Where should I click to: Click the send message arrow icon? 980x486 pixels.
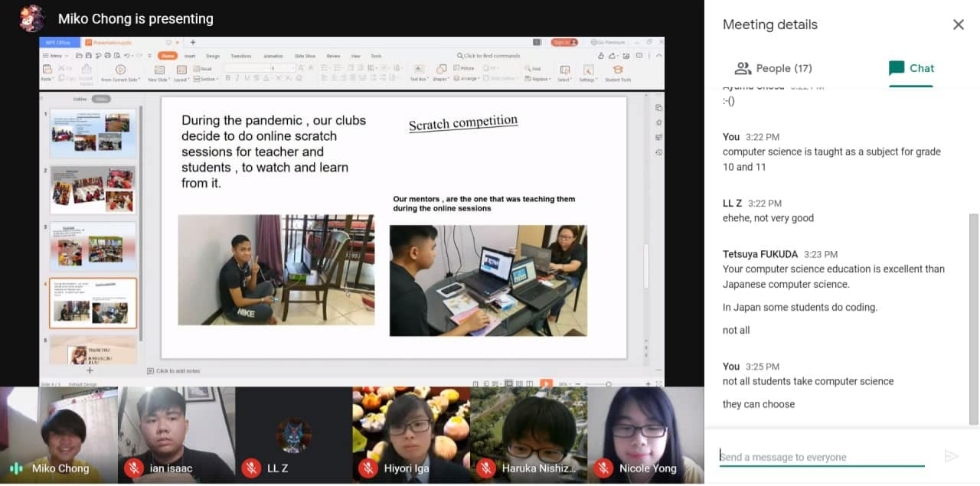coord(952,457)
